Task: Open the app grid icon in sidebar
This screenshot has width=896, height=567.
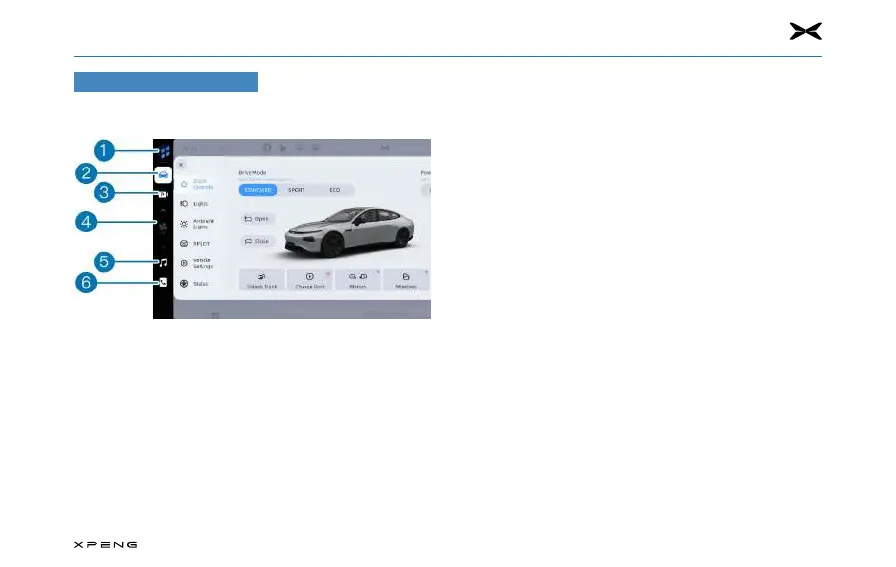Action: click(x=165, y=151)
